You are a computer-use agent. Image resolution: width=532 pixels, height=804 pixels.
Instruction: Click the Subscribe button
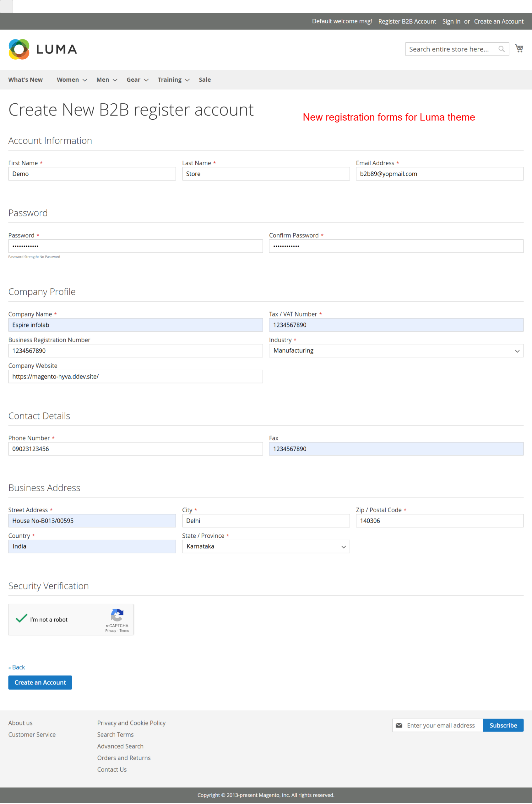[503, 725]
